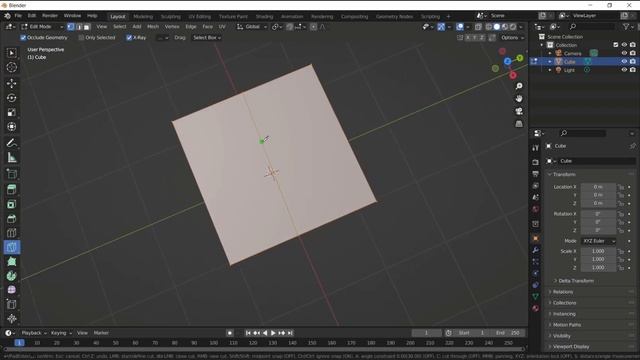Switch to the UV Editing workspace tab
The image size is (640, 360).
[x=200, y=17]
